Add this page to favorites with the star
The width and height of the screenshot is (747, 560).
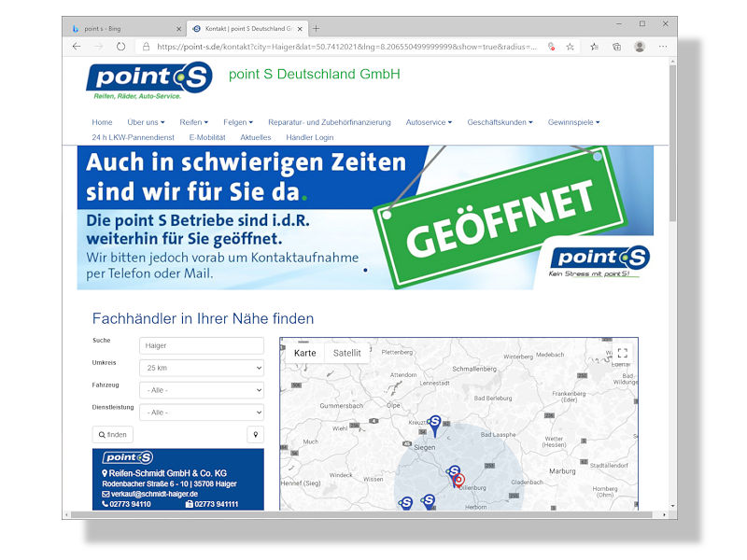pos(570,47)
